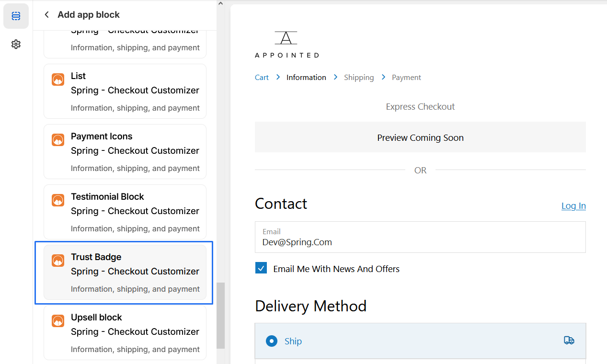Click the app block list scrollbar thumb
Image resolution: width=607 pixels, height=364 pixels.
point(220,315)
